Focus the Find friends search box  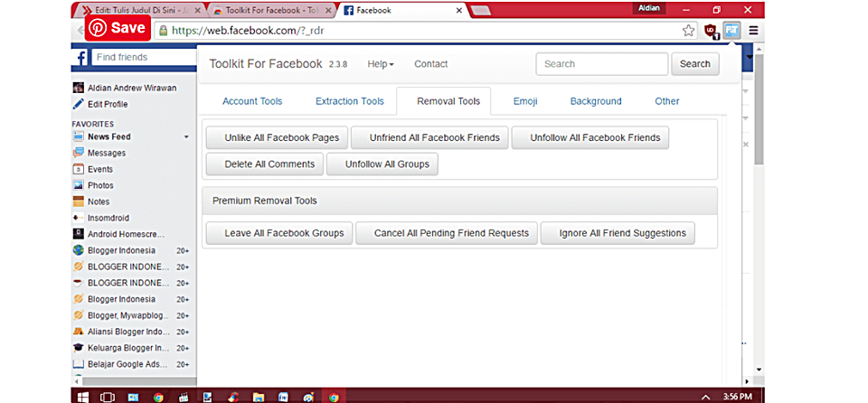(144, 57)
